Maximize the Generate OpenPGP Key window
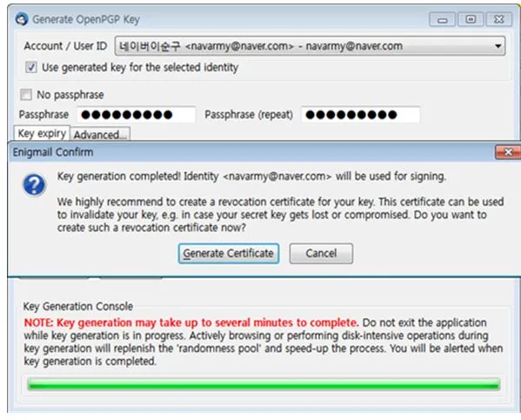 point(471,19)
